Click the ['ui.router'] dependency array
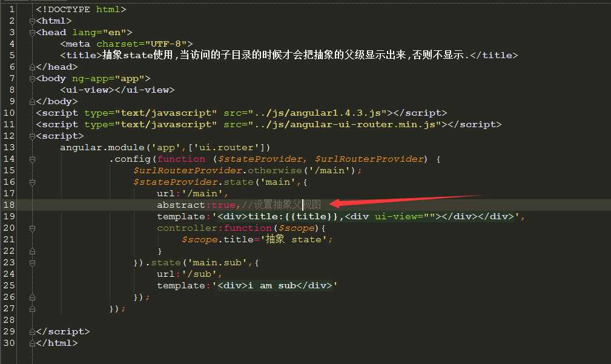Screen dimensions: 611x364 click(230, 147)
